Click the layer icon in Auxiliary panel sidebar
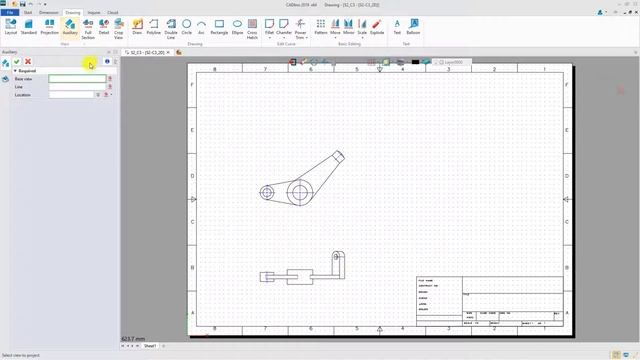Viewport: 640px width, 360px height. 5,79
